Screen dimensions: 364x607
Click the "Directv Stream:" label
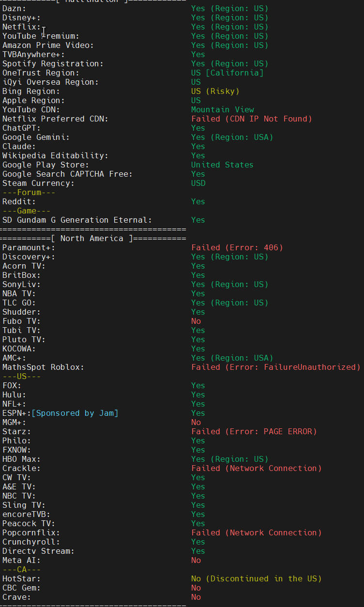click(x=38, y=551)
